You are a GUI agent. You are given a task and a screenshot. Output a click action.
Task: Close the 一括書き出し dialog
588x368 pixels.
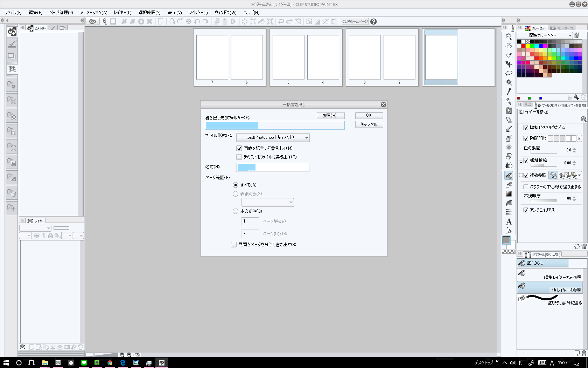point(383,104)
